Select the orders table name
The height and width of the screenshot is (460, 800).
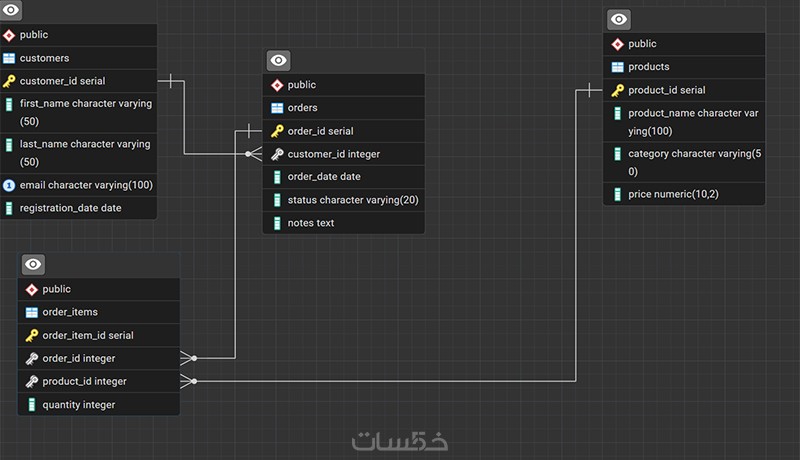click(x=303, y=108)
